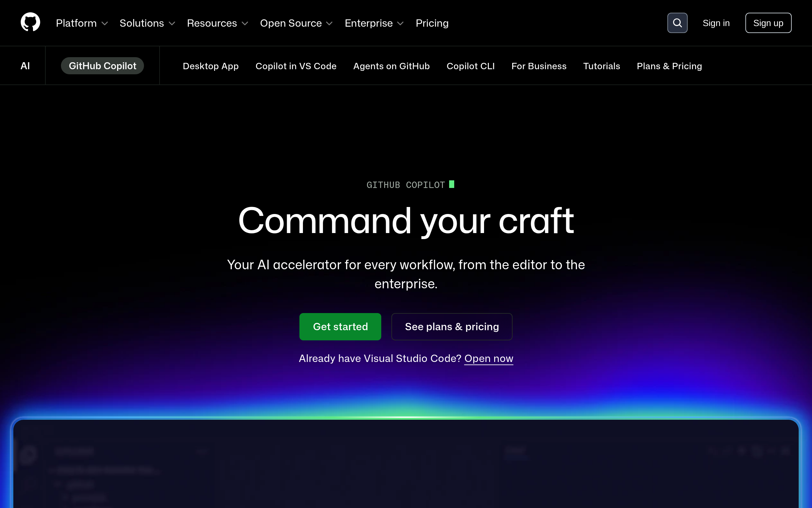The width and height of the screenshot is (812, 508).
Task: Open the Desktop App tab
Action: coord(211,66)
